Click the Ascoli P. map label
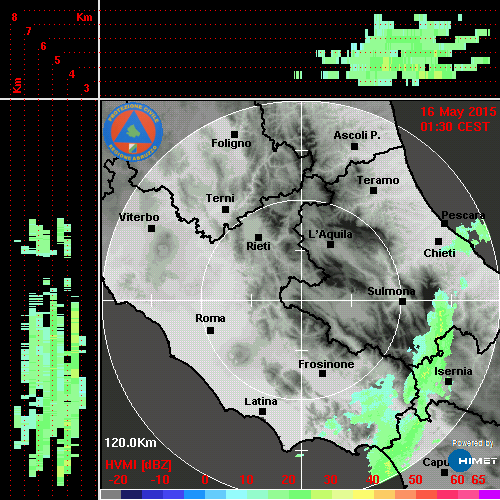This screenshot has height=500, width=500. [357, 135]
